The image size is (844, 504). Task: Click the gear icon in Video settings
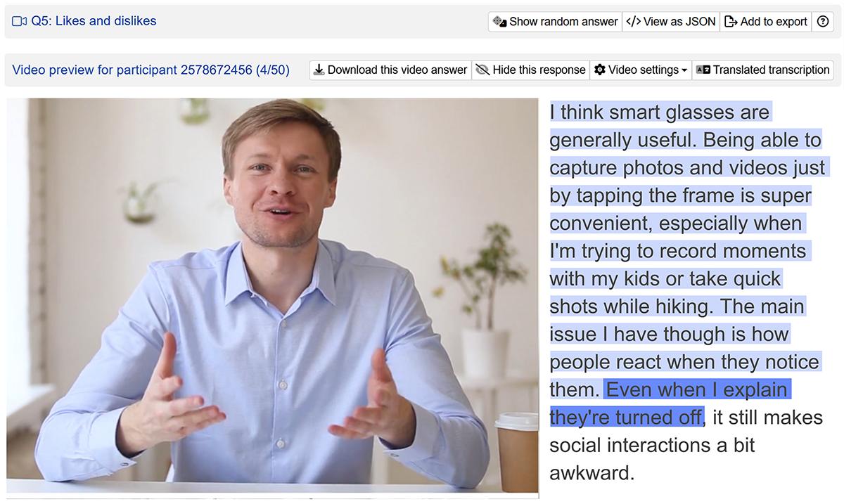[x=599, y=70]
